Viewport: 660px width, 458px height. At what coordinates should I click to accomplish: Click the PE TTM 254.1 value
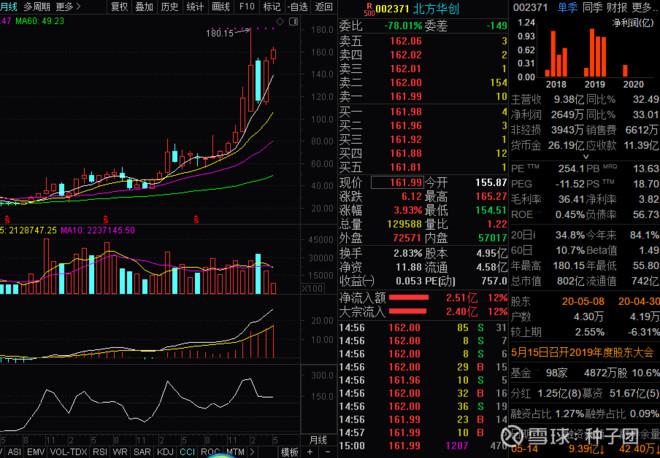coord(571,168)
